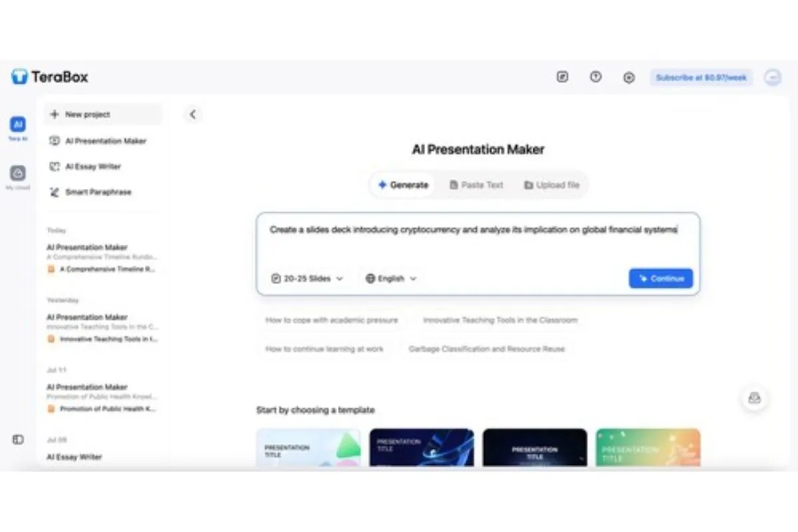
Task: Click the notes icon in the top bar
Action: pos(562,77)
